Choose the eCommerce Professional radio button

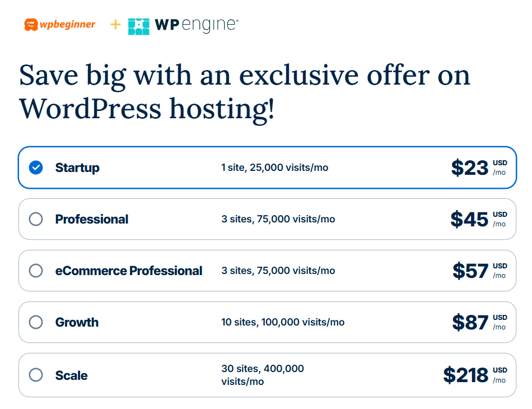[x=36, y=271]
